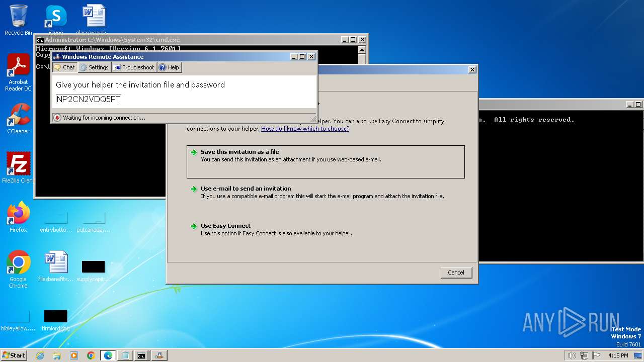This screenshot has height=362, width=644.
Task: Minimize the Administrator cmd.exe window
Action: pyautogui.click(x=344, y=40)
